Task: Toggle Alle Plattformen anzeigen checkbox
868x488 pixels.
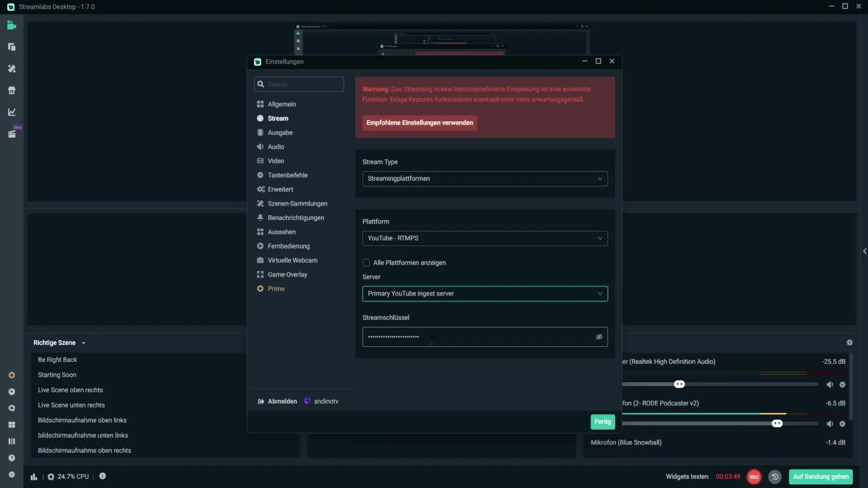Action: click(366, 262)
